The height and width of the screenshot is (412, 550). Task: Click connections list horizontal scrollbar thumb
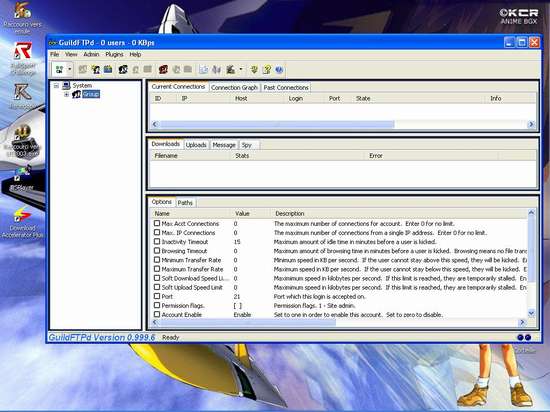pyautogui.click(x=277, y=124)
